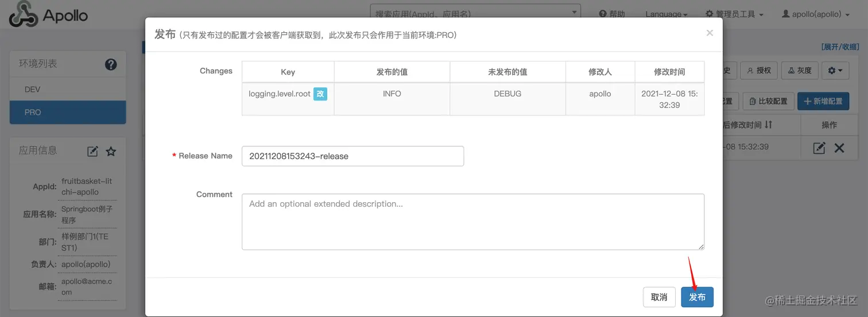Click the Release Name input field
Viewport: 868px width, 317px height.
[352, 156]
